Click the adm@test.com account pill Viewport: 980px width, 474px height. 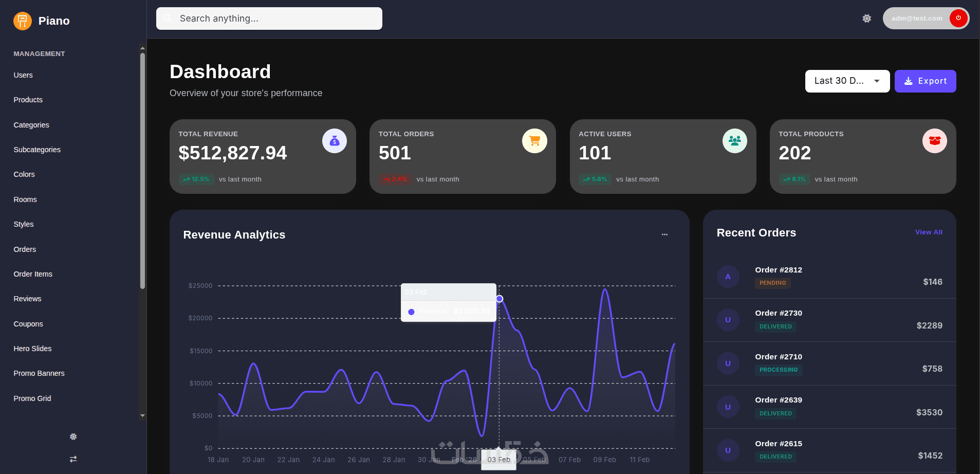926,19
